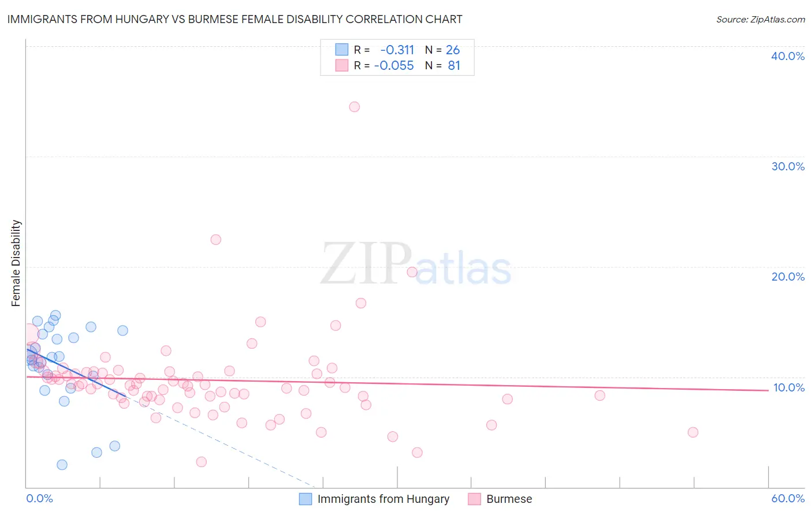This screenshot has height=515, width=812.
Task: Click the Immigrants from Hungary legend label
Action: [383, 499]
